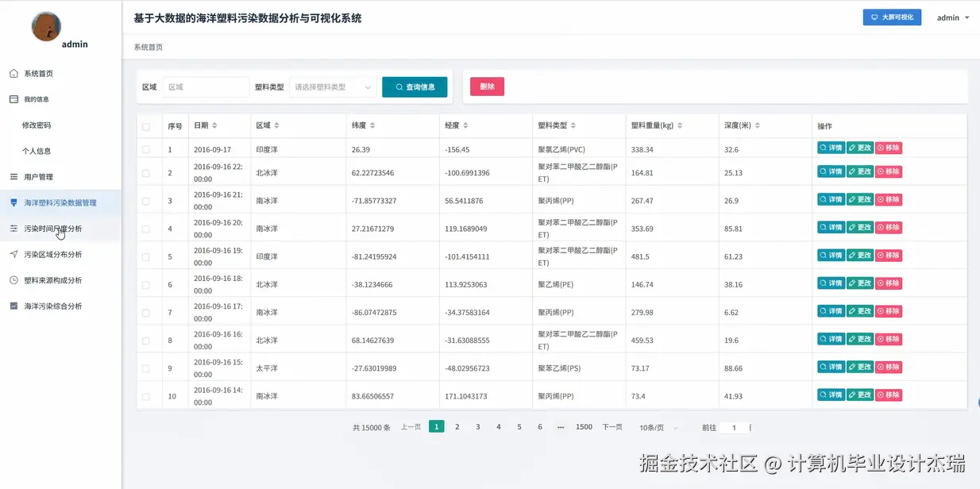
Task: Check the row 6 checkbox
Action: tap(145, 285)
